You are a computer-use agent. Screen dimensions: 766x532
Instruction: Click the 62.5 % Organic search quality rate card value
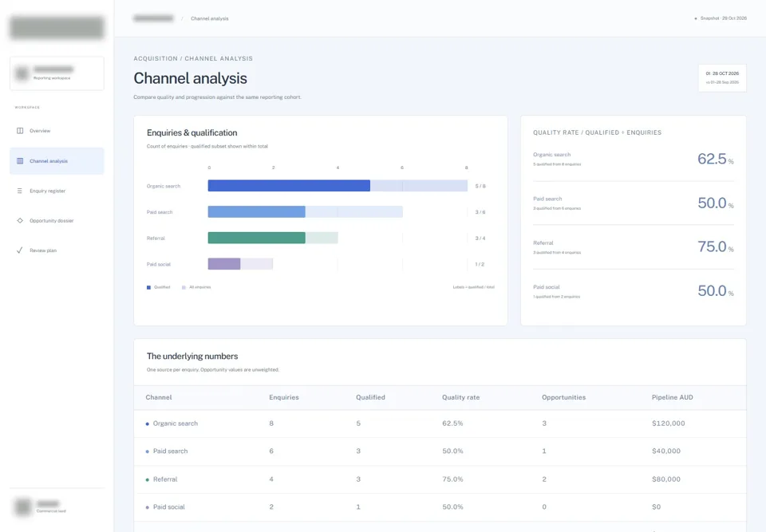click(x=715, y=159)
